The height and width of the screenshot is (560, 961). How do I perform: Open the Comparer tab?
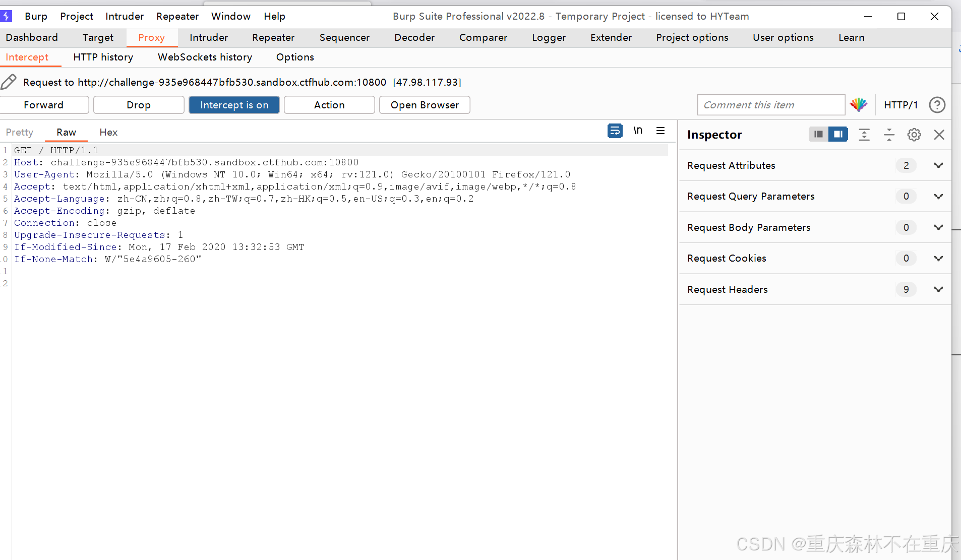click(483, 37)
